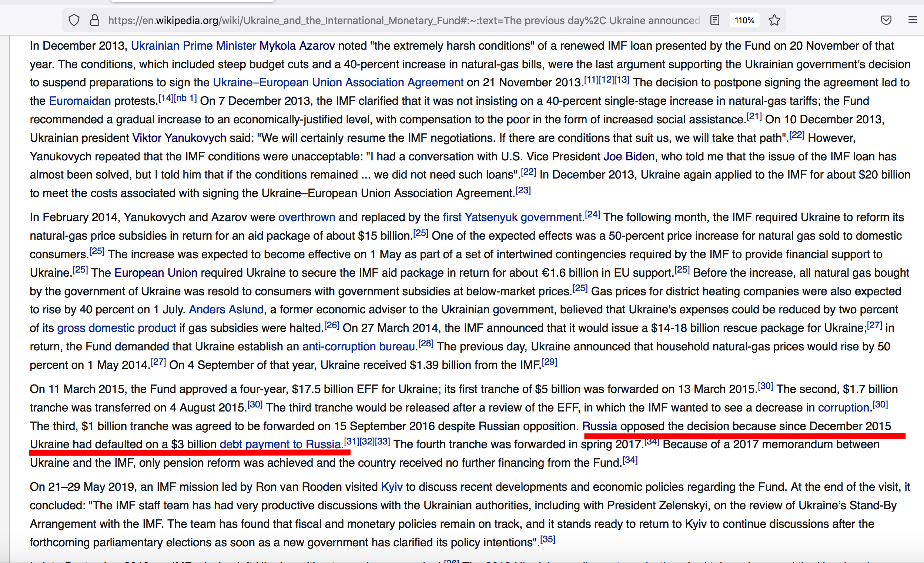Open the anti-corruption bureau link
This screenshot has height=563, width=924.
pos(358,347)
